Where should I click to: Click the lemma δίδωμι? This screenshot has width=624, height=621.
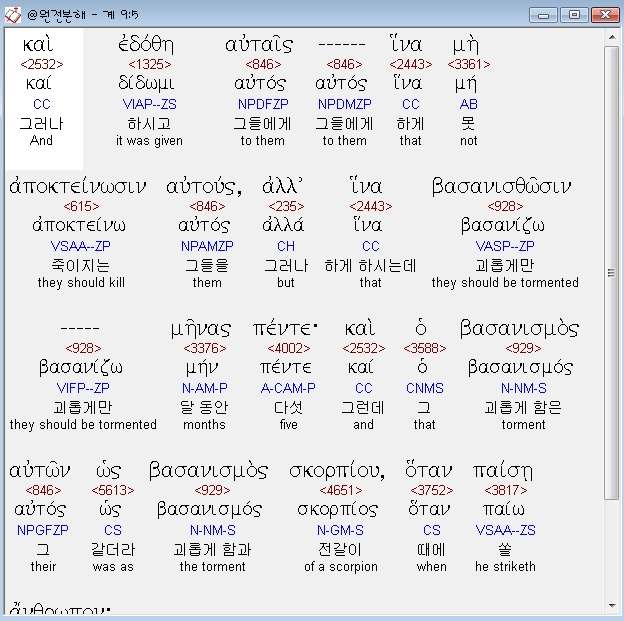click(x=146, y=83)
